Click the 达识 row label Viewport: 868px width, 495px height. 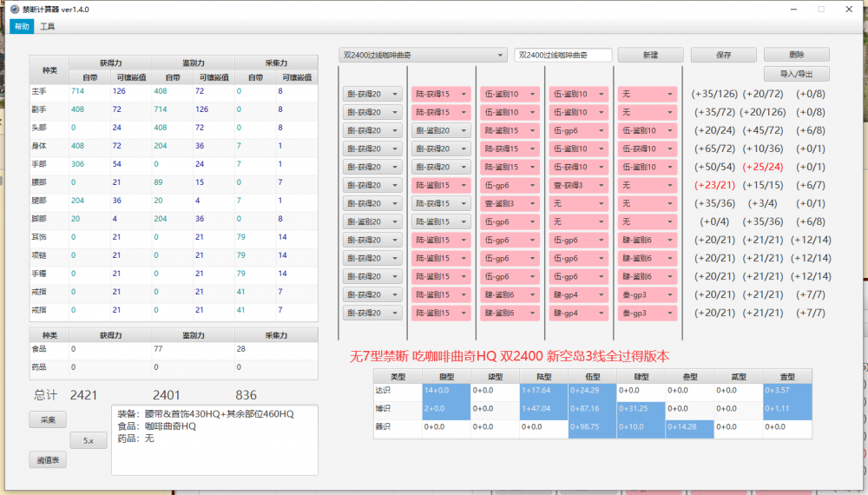pyautogui.click(x=383, y=390)
